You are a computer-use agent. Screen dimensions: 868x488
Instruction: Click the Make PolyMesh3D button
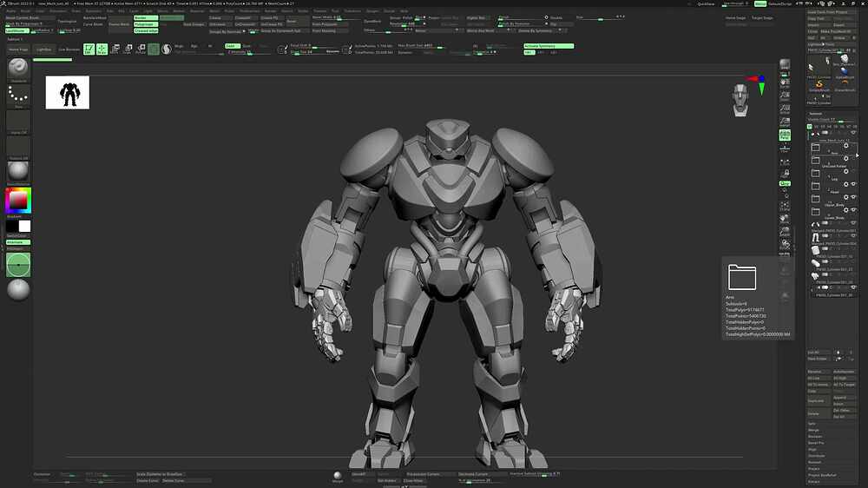pos(838,31)
